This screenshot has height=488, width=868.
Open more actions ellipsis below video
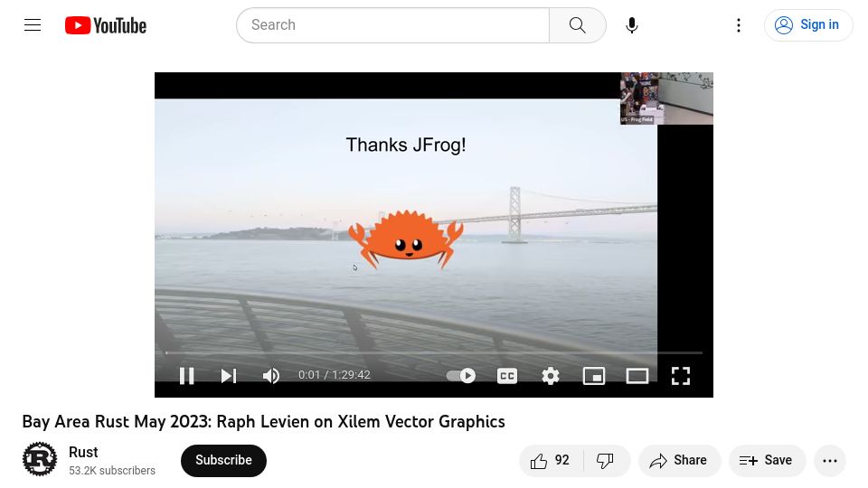(x=830, y=460)
